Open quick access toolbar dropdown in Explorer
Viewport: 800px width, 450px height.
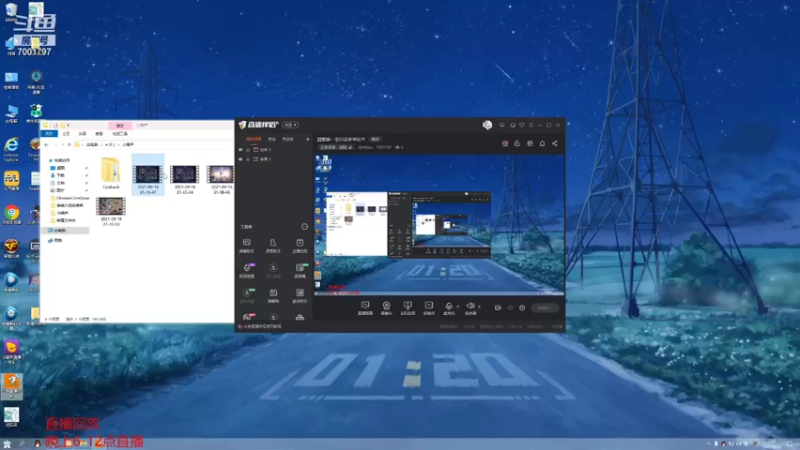68,126
